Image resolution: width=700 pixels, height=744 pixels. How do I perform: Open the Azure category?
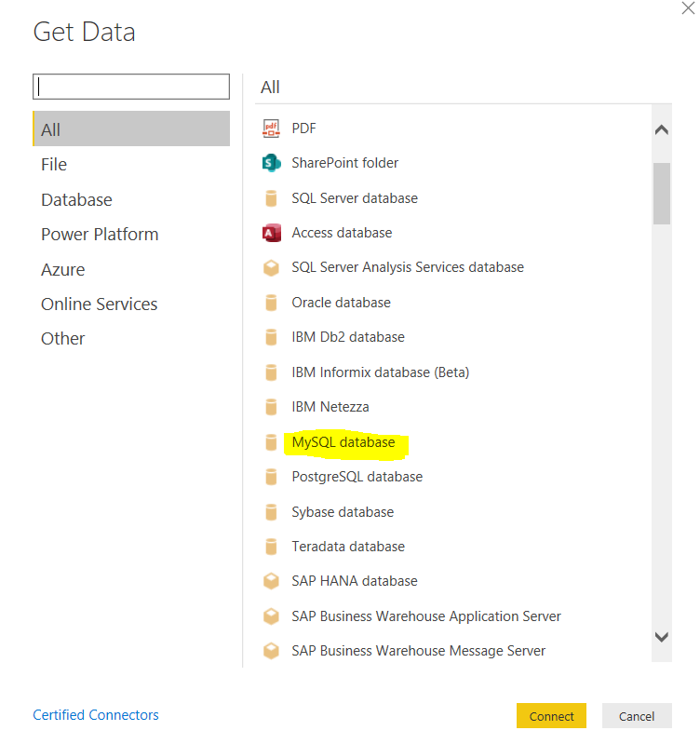click(x=62, y=269)
